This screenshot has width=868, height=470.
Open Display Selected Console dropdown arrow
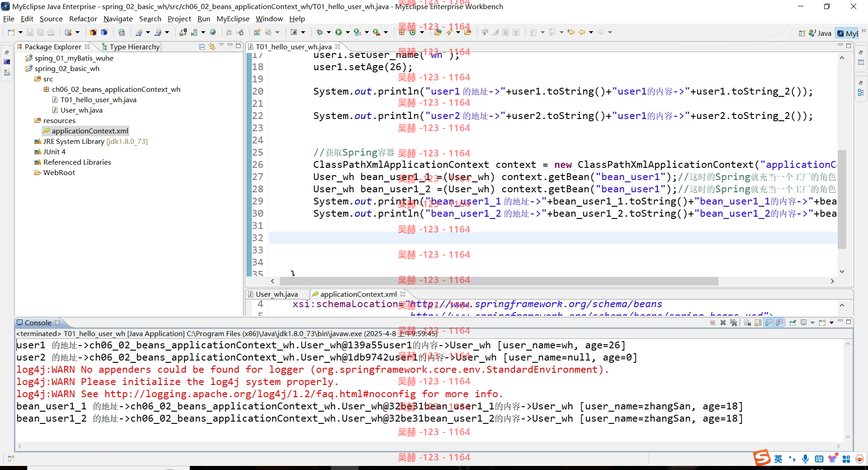click(x=812, y=323)
